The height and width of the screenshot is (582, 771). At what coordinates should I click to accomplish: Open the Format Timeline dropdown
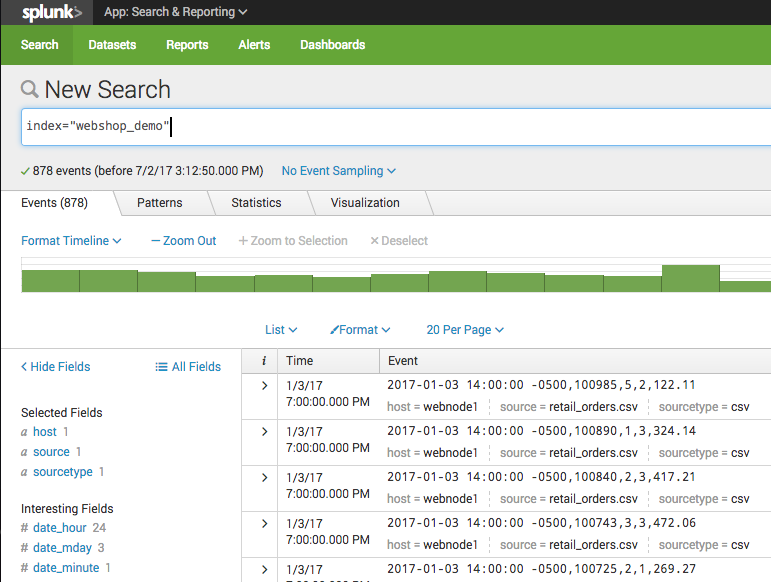point(71,241)
